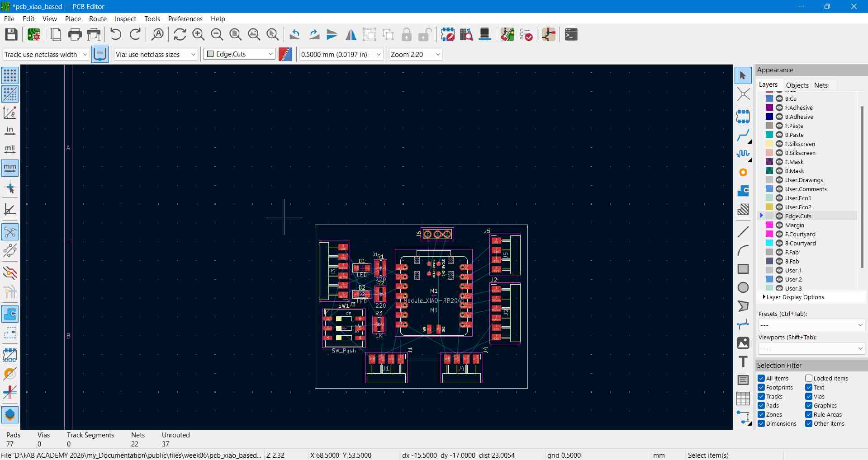Choose the Add Via tool
Screen dimensions: 868x460
[x=743, y=172]
